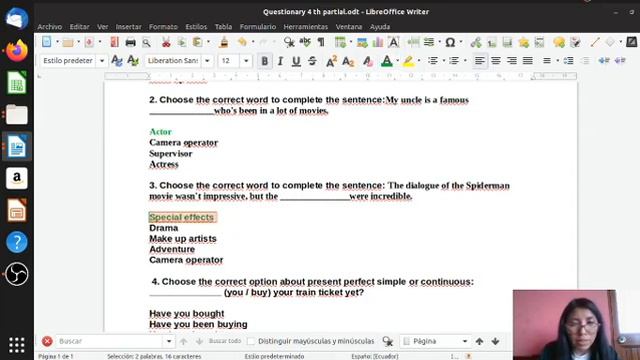Apply yellow highlighting color

click(x=408, y=61)
